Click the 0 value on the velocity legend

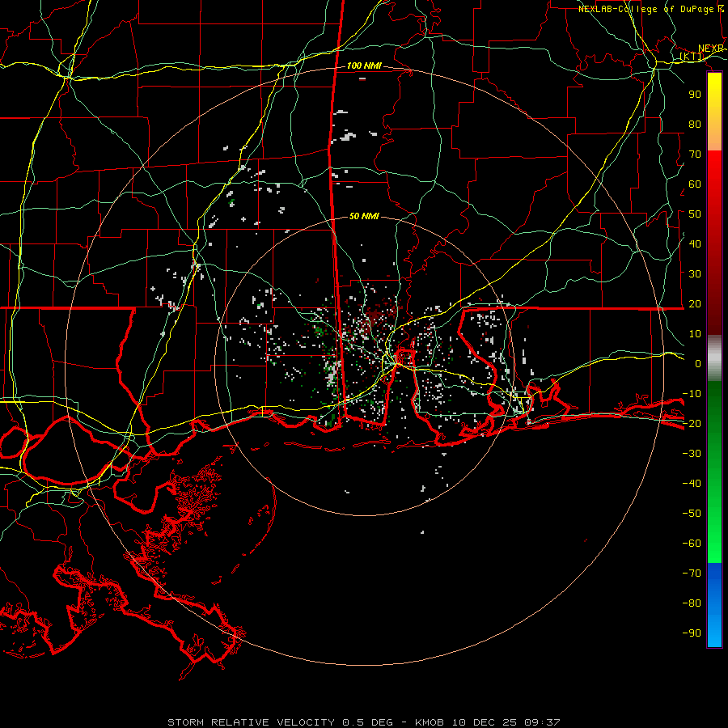698,363
